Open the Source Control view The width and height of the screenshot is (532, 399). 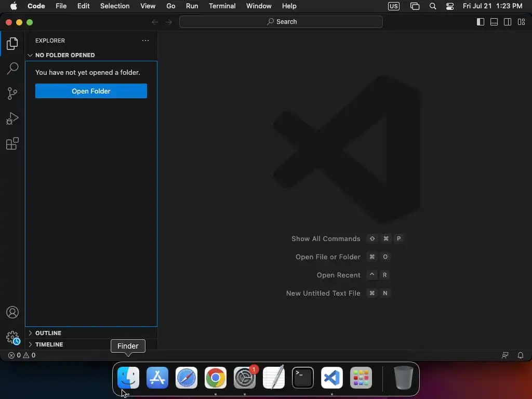(x=12, y=94)
